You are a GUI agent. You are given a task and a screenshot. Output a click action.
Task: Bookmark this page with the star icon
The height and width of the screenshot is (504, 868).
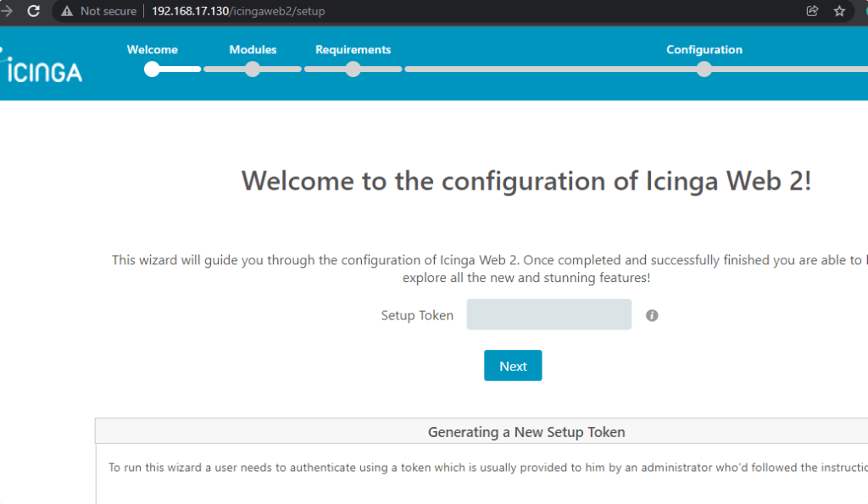[839, 11]
